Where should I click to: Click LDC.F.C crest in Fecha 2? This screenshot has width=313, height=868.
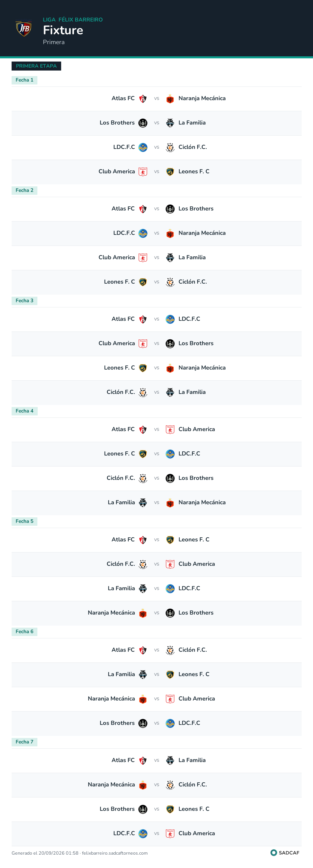pos(143,233)
